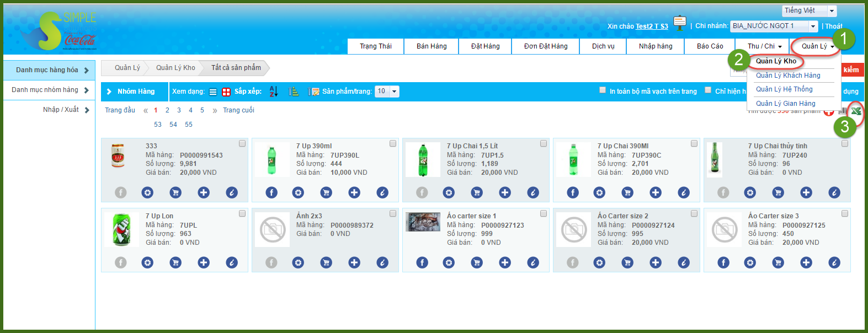Open info icon on 7 Up Lon card

point(232,262)
